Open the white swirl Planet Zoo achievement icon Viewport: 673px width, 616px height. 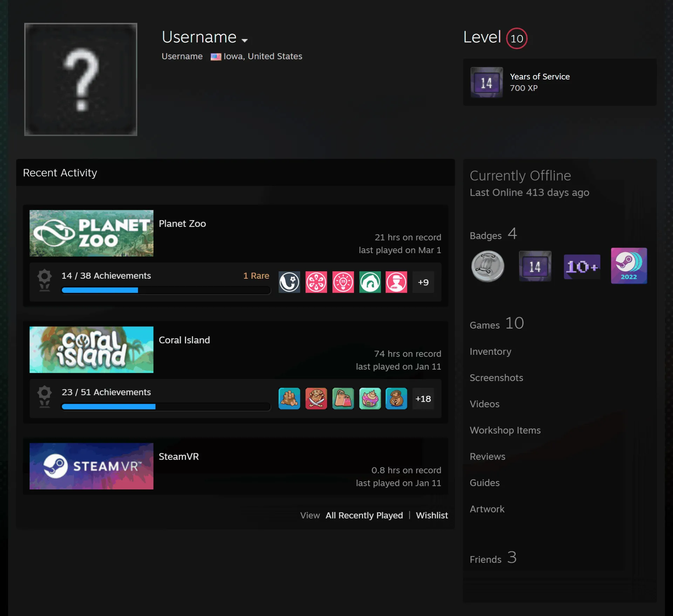tap(289, 282)
